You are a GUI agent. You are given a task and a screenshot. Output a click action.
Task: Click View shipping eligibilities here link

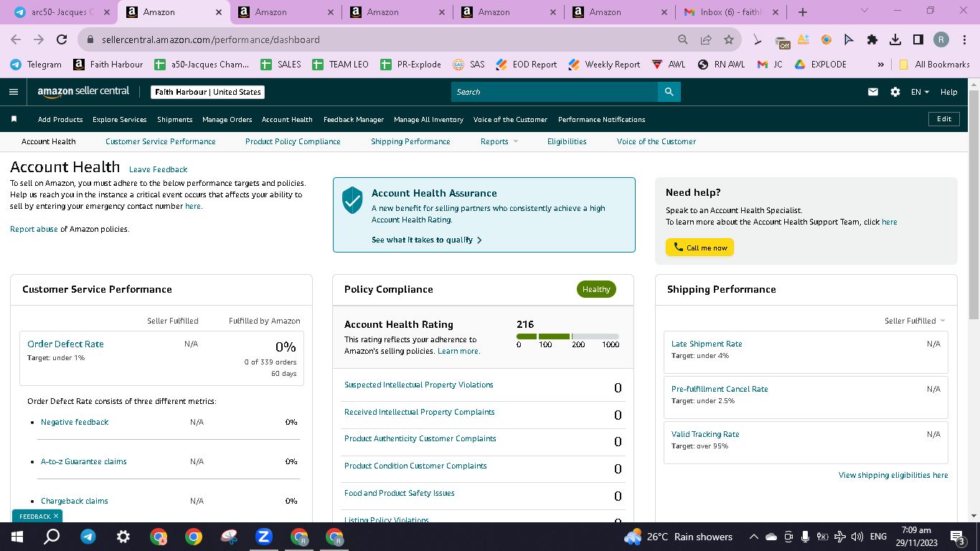[x=893, y=475]
